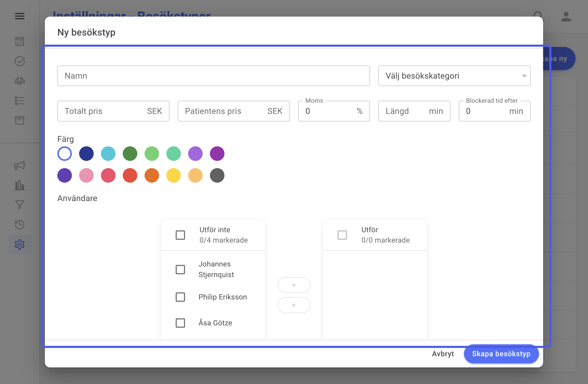Tick the checkbox for Philip Eriksson
Image resolution: width=588 pixels, height=384 pixels.
180,297
